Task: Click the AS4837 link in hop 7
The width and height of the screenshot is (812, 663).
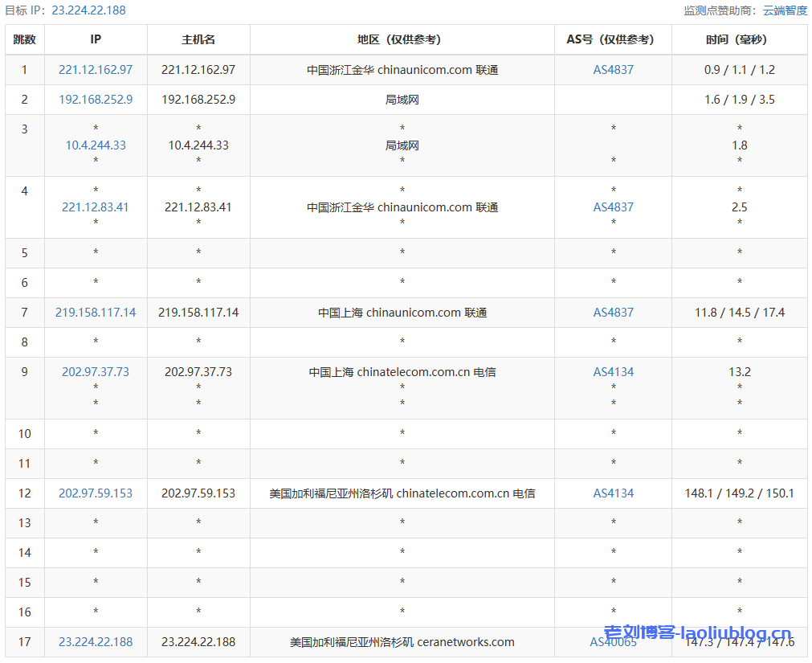Action: tap(613, 313)
